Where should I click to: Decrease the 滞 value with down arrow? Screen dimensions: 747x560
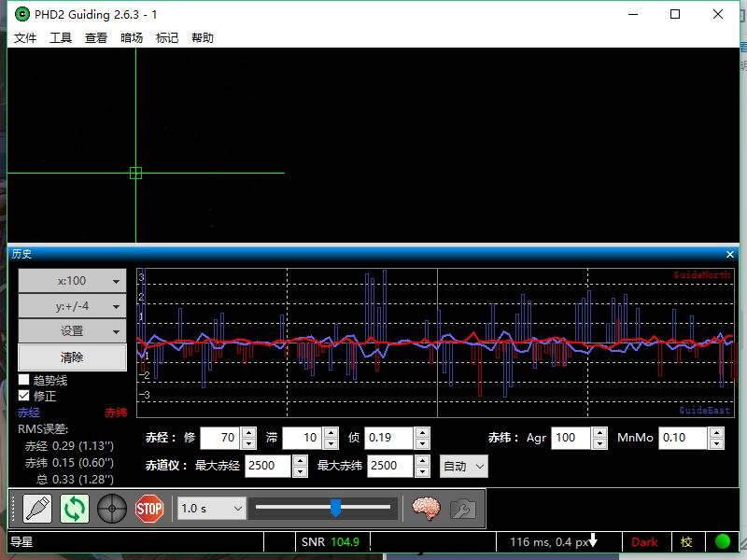[x=331, y=444]
